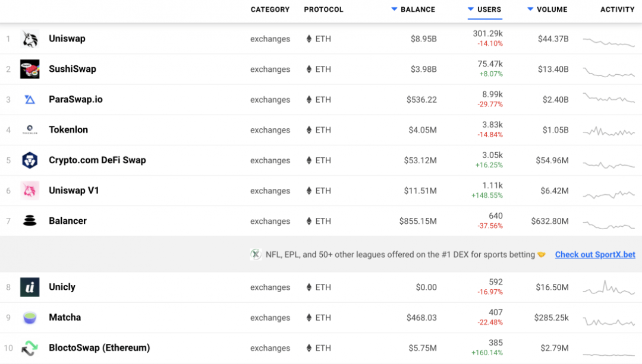Click the Protocol column header
This screenshot has height=364, width=642.
click(x=323, y=10)
